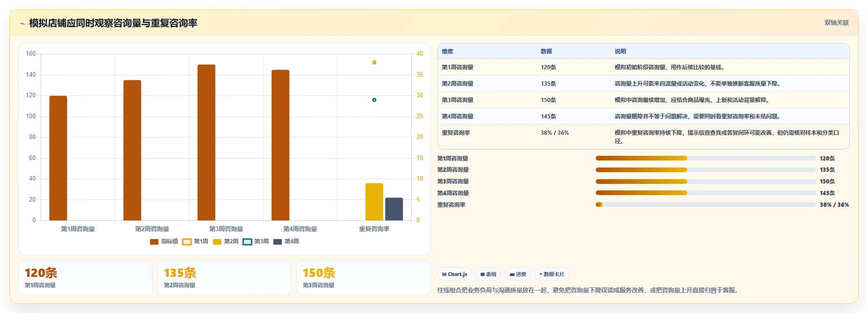The image size is (868, 313).
Task: Click the 第2周咨询量 progress bar
Action: [x=705, y=170]
